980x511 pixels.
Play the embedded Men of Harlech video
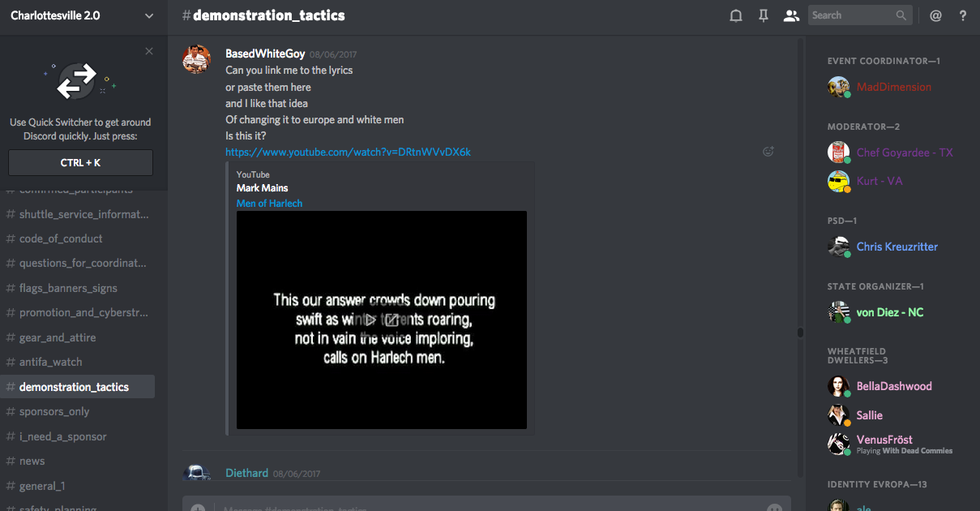pyautogui.click(x=370, y=320)
